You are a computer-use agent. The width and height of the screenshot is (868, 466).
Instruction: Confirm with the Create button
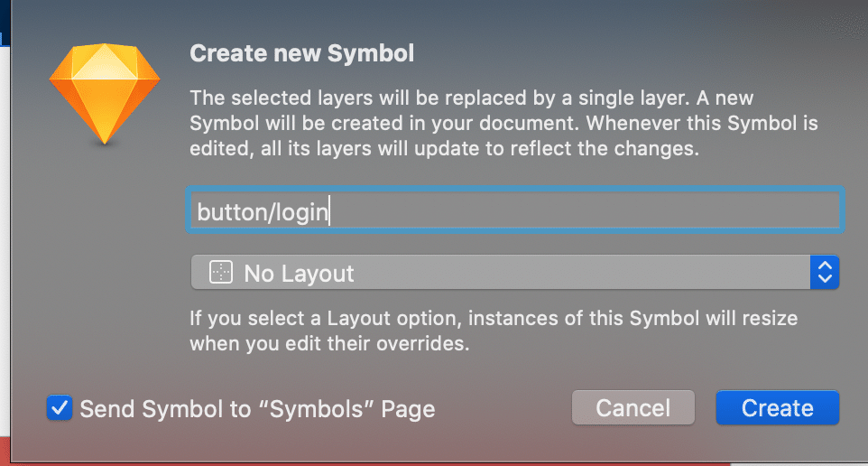coord(777,408)
